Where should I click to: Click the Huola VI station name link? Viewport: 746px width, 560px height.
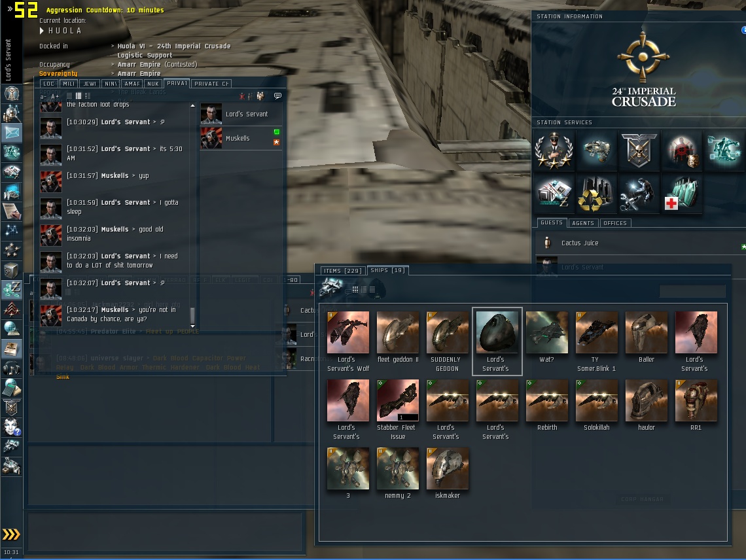[x=174, y=50]
